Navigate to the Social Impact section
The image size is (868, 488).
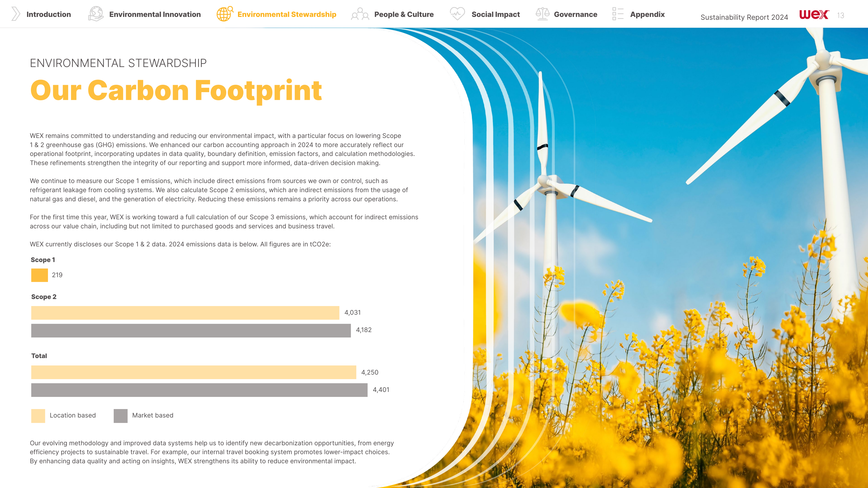click(496, 15)
